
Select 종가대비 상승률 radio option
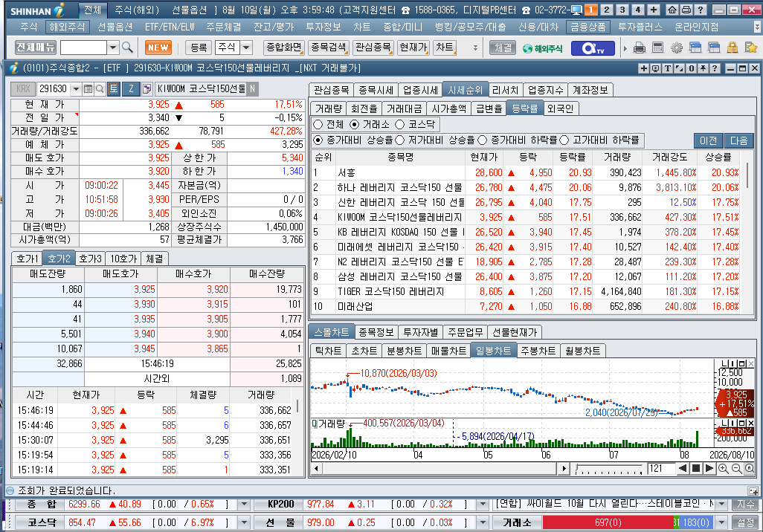[318, 140]
